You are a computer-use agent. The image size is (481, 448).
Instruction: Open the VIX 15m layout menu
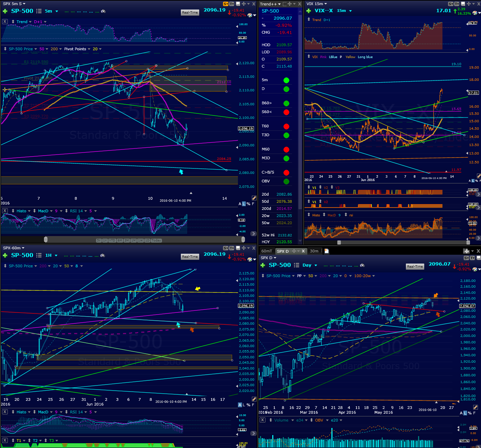coord(316,4)
